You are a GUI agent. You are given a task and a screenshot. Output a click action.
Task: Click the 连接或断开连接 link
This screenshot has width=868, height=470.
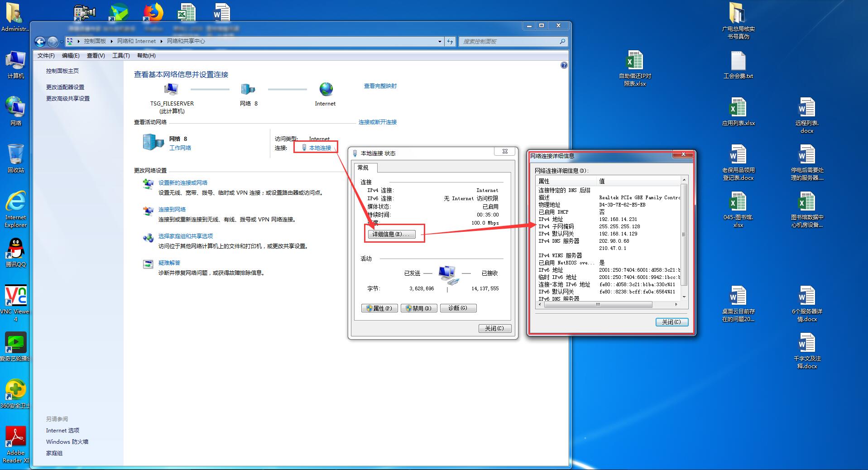[x=378, y=122]
